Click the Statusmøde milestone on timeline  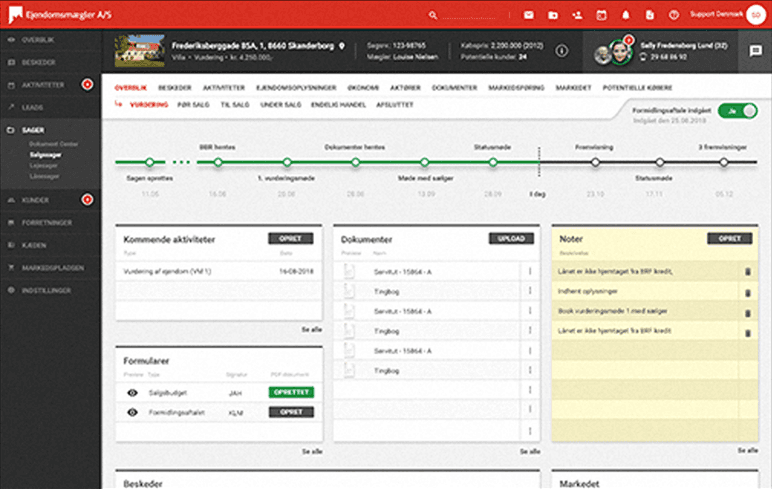click(486, 162)
